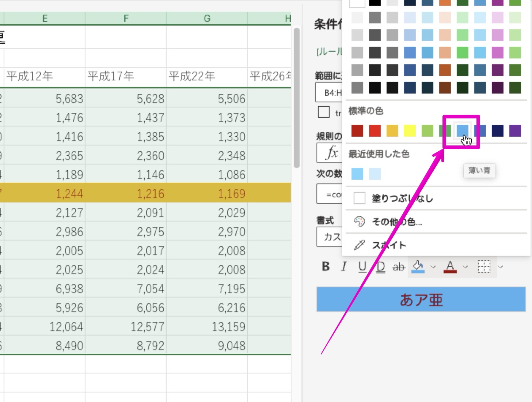Screen dimensions: 532x402
Task: Toggle bold formatting button
Action: point(326,267)
